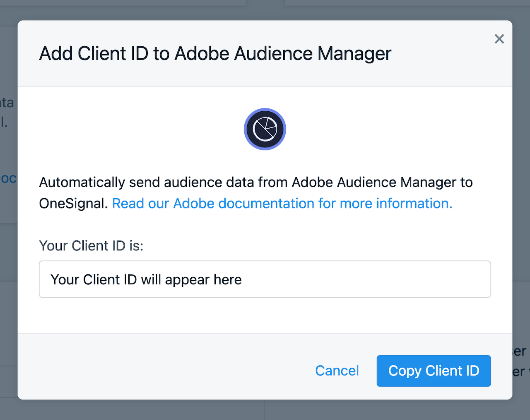Image resolution: width=530 pixels, height=420 pixels.
Task: Click the partially hidden blue link behind the dialog's left edge
Action: 8,179
